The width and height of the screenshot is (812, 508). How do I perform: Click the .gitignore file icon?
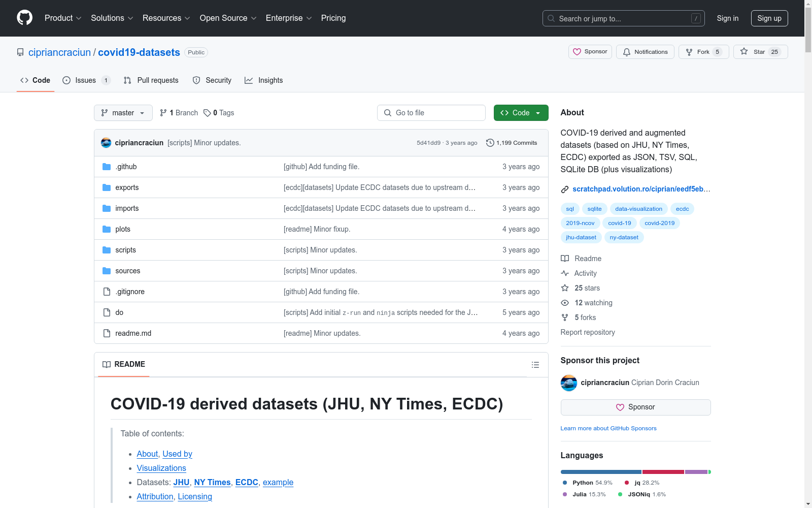[107, 292]
